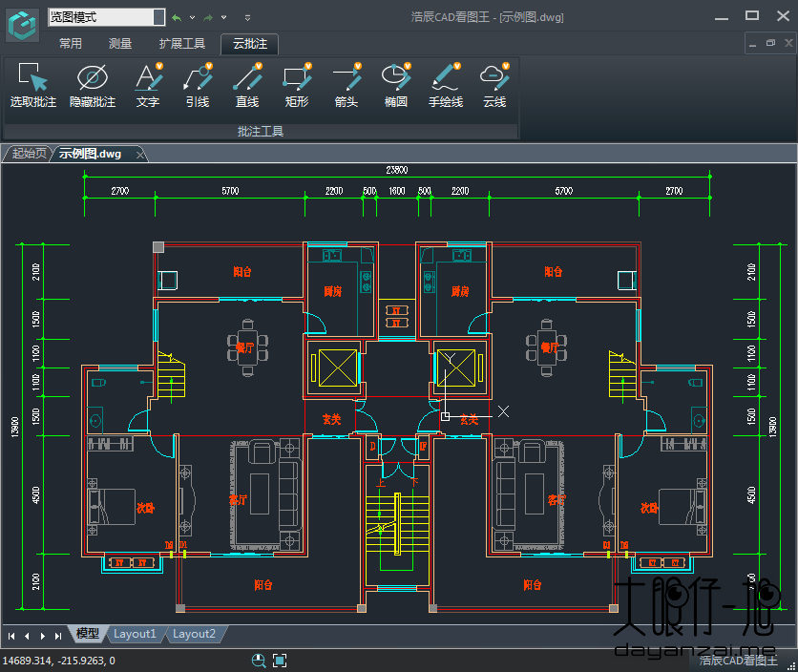This screenshot has width=798, height=672.
Task: Choose the 手绘线 freehand line tool
Action: point(445,85)
